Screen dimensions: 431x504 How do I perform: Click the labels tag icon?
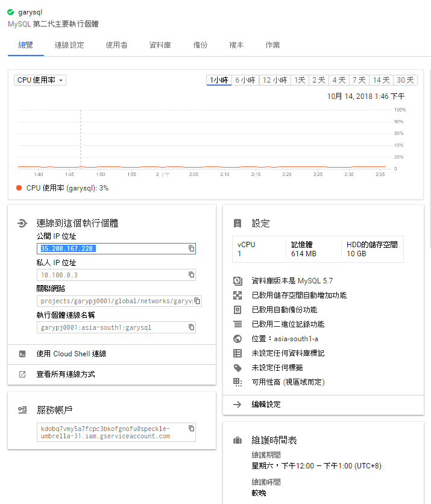click(x=238, y=368)
